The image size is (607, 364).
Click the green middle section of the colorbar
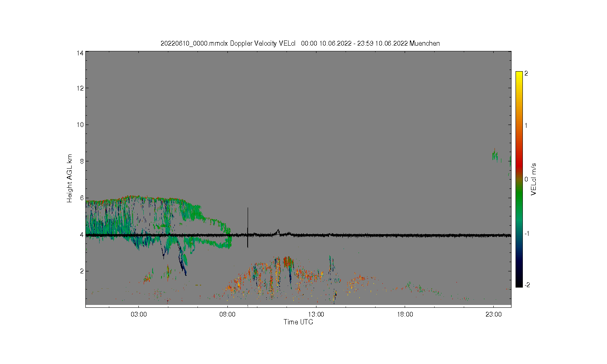pyautogui.click(x=519, y=198)
